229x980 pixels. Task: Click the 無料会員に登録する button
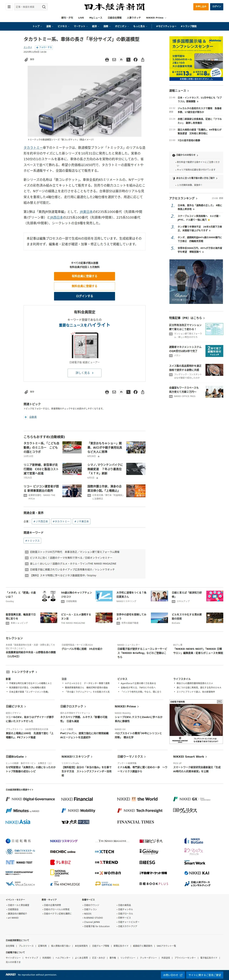pyautogui.click(x=84, y=286)
